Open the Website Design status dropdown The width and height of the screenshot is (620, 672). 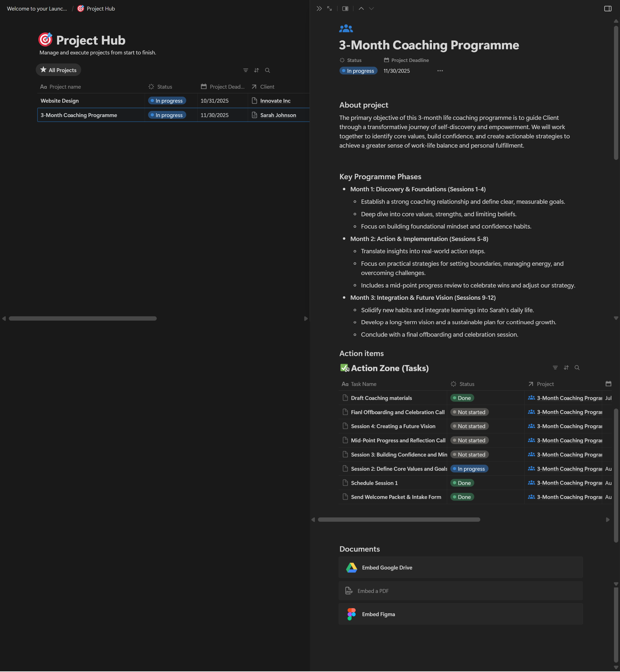(167, 101)
